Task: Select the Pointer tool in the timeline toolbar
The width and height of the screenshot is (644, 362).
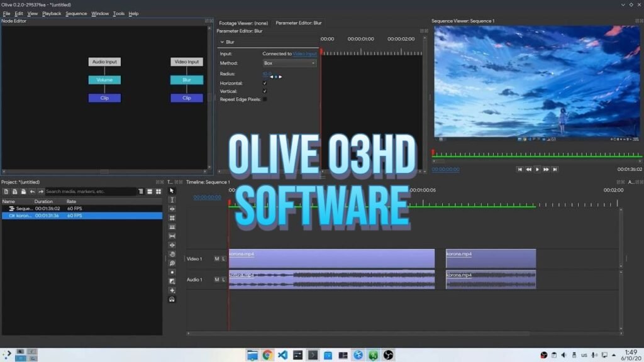Action: pos(172,190)
